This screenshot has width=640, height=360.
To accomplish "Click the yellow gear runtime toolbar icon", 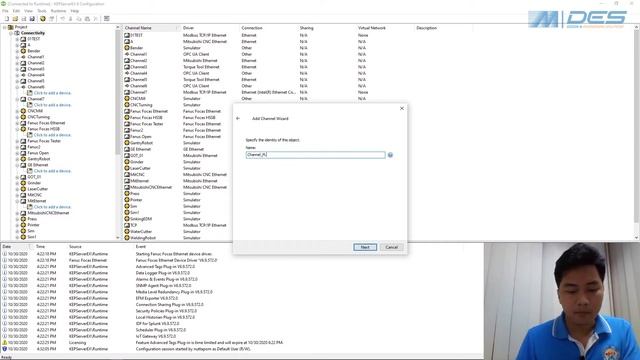I will pos(43,19).
